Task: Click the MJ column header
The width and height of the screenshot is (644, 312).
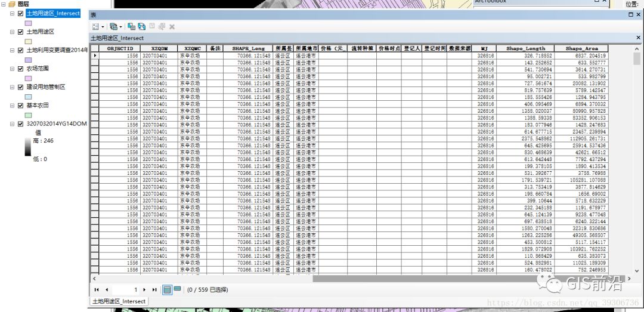Action: coord(484,48)
